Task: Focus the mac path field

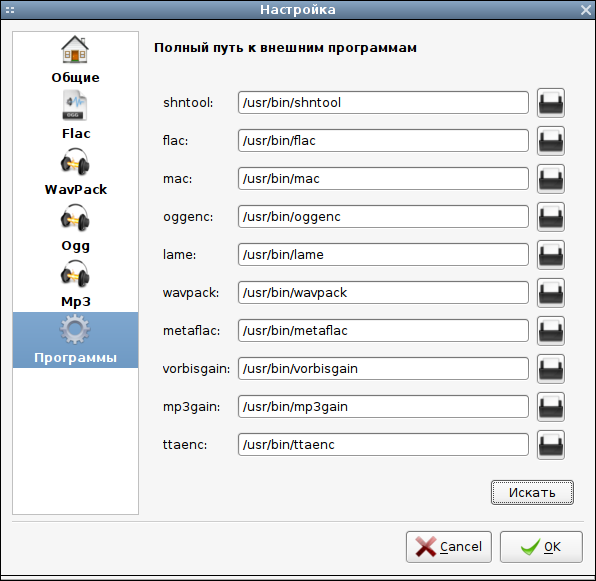Action: click(383, 179)
